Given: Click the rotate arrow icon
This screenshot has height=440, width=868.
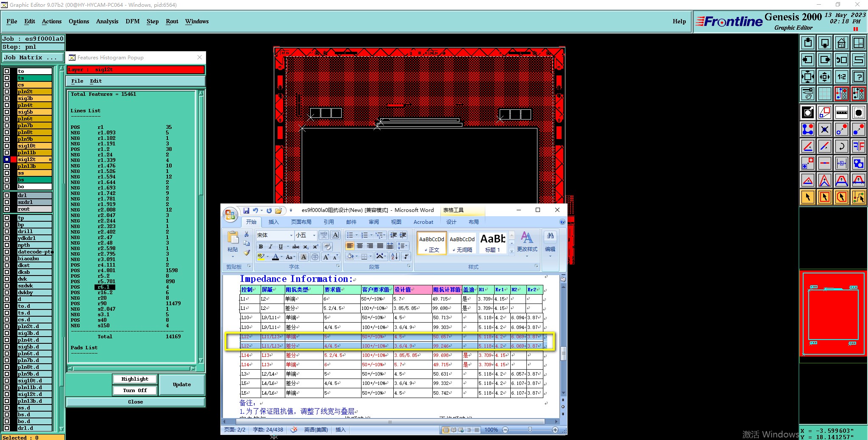Looking at the screenshot, I should pyautogui.click(x=841, y=146).
